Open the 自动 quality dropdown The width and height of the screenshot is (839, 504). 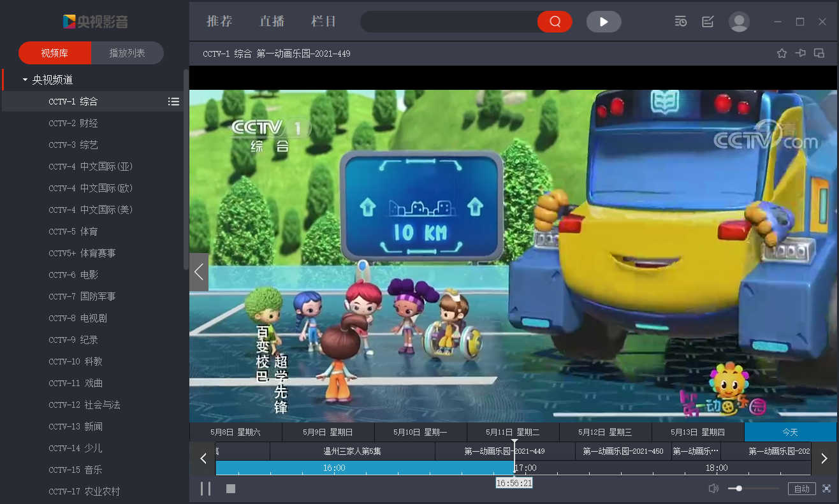click(x=802, y=489)
